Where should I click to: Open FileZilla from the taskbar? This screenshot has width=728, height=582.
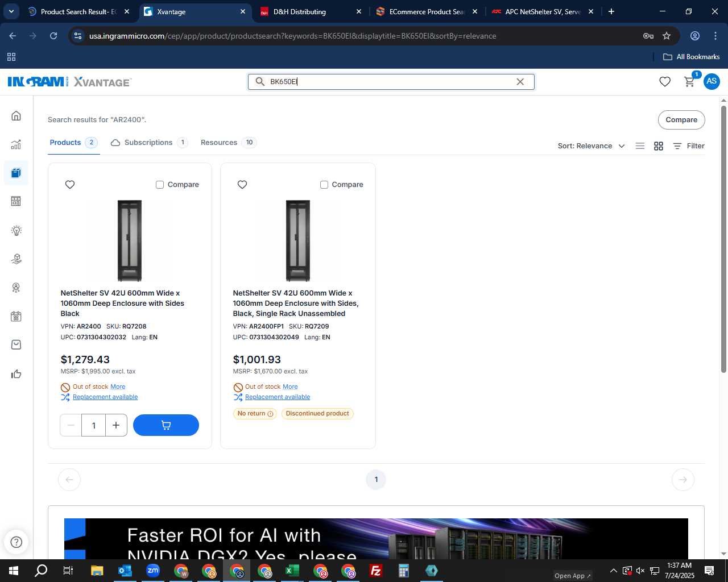(376, 571)
